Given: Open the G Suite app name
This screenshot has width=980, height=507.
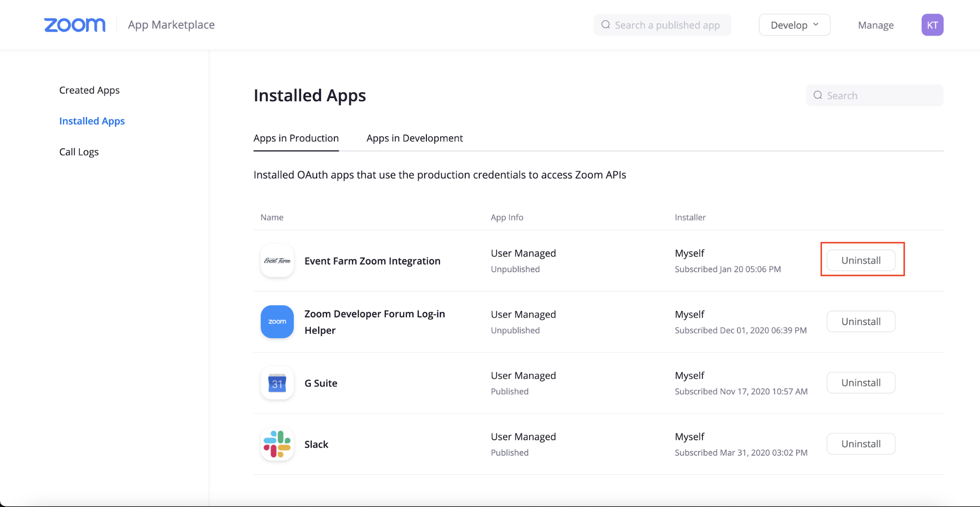Looking at the screenshot, I should click(x=321, y=383).
